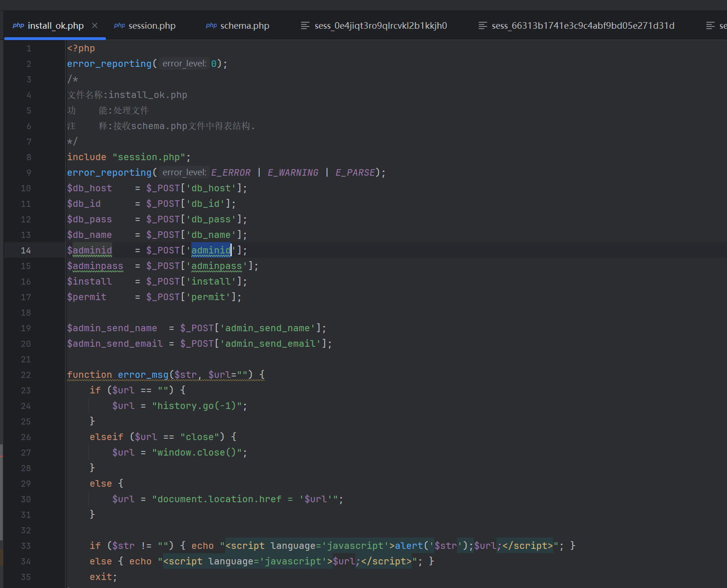Screen dimensions: 727x588
Task: Click line number 22 in the gutter
Action: pos(25,375)
